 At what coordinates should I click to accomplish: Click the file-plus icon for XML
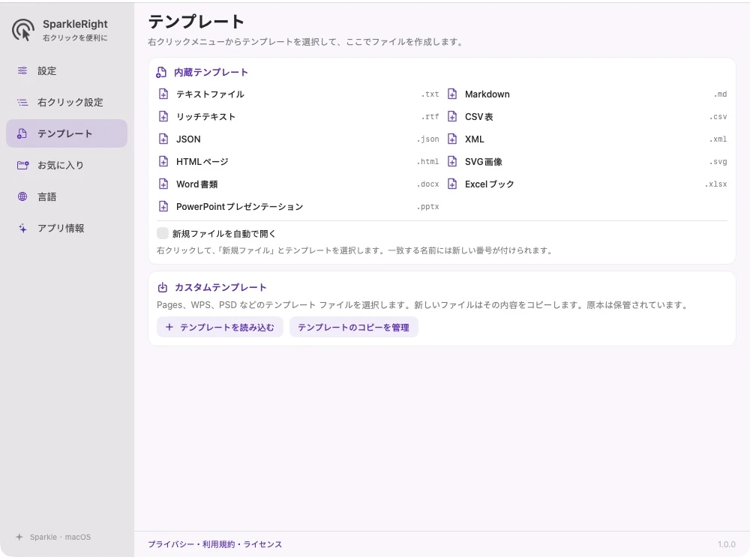[x=452, y=139]
